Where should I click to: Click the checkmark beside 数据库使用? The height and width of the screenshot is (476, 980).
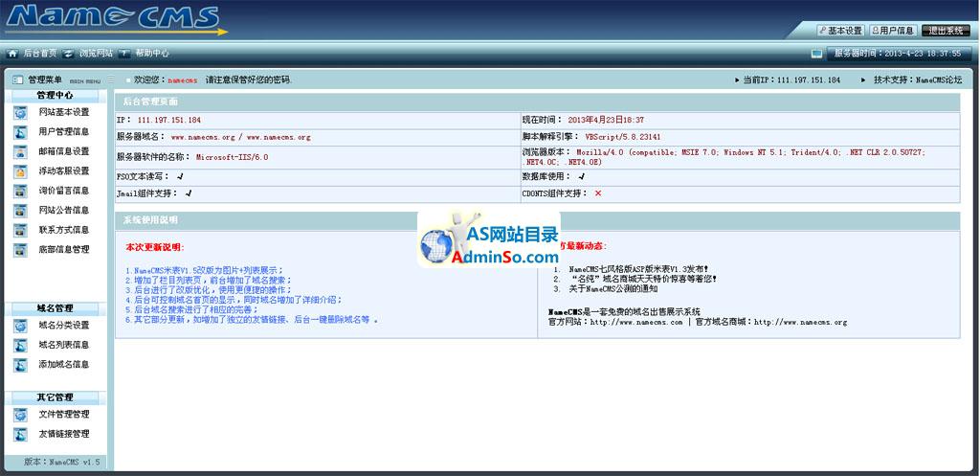(581, 177)
